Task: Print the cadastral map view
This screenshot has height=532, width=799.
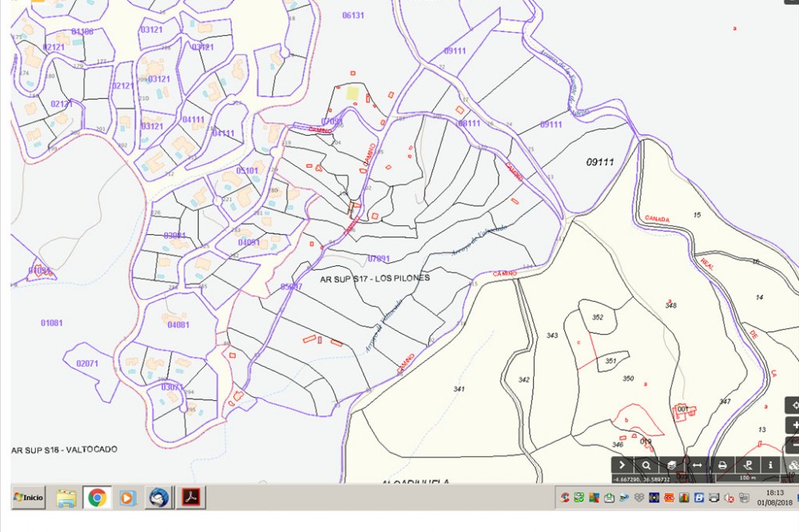Action: [x=722, y=465]
